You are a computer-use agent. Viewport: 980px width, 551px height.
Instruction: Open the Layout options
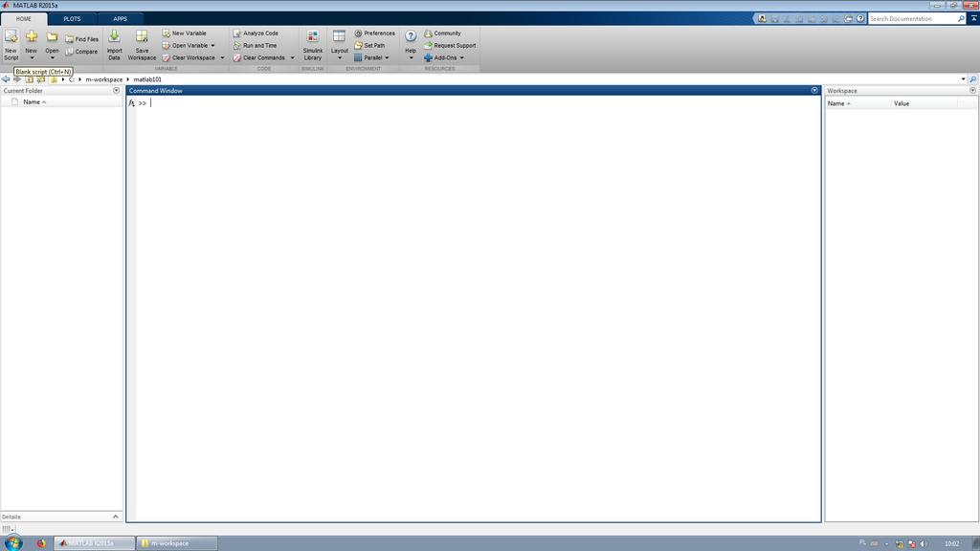click(x=340, y=41)
